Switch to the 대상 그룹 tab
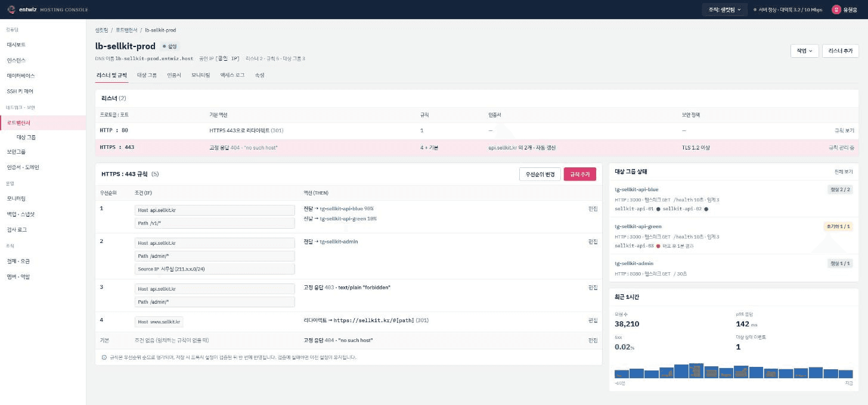This screenshot has height=405, width=868. point(147,76)
